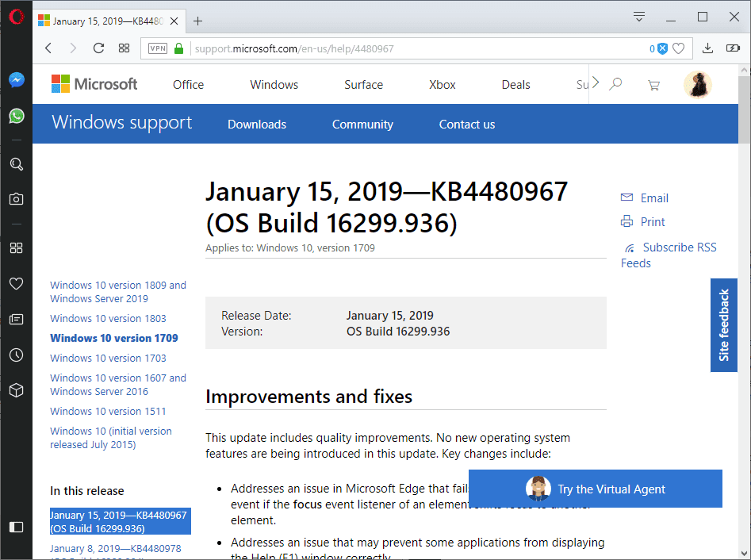This screenshot has width=751, height=560.
Task: Open Surface menu item
Action: pyautogui.click(x=363, y=85)
